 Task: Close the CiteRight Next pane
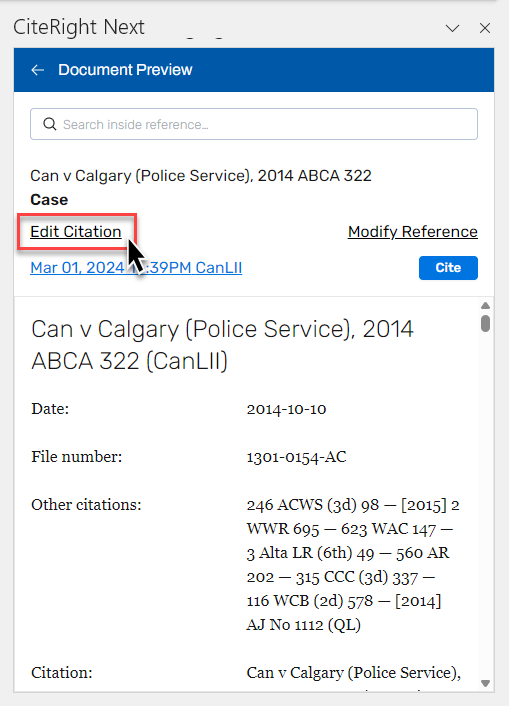pyautogui.click(x=485, y=28)
